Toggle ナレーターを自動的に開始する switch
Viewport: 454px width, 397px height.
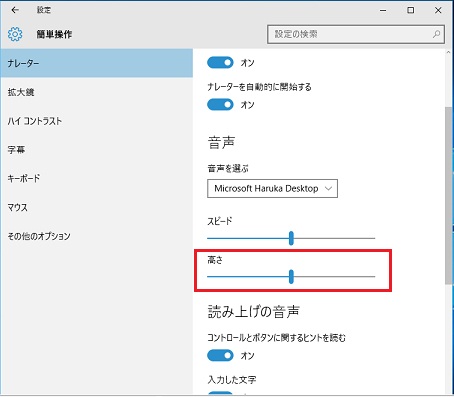click(x=220, y=105)
